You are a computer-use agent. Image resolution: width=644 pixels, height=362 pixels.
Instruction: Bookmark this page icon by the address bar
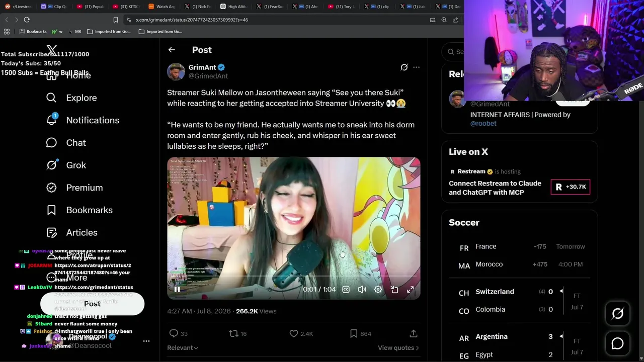[116, 20]
